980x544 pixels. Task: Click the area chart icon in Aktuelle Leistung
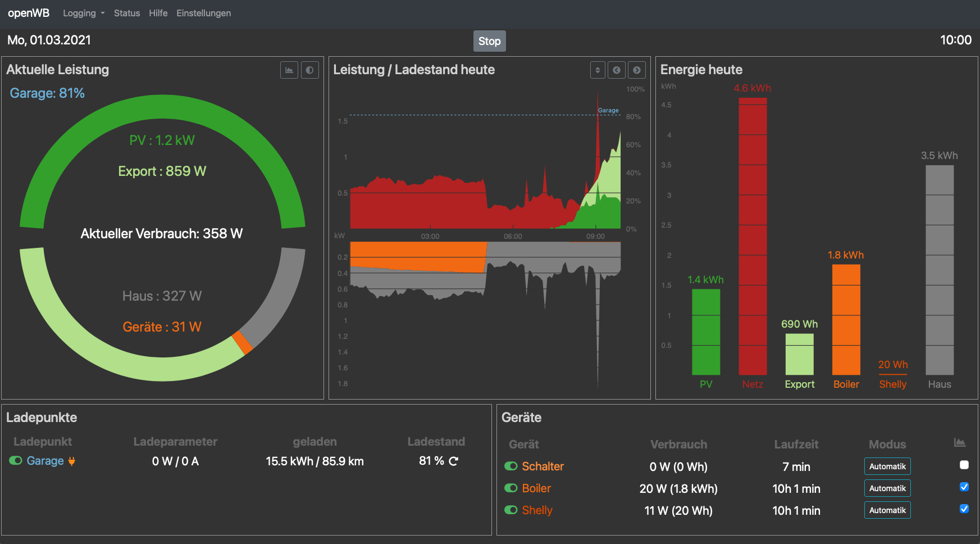point(289,70)
